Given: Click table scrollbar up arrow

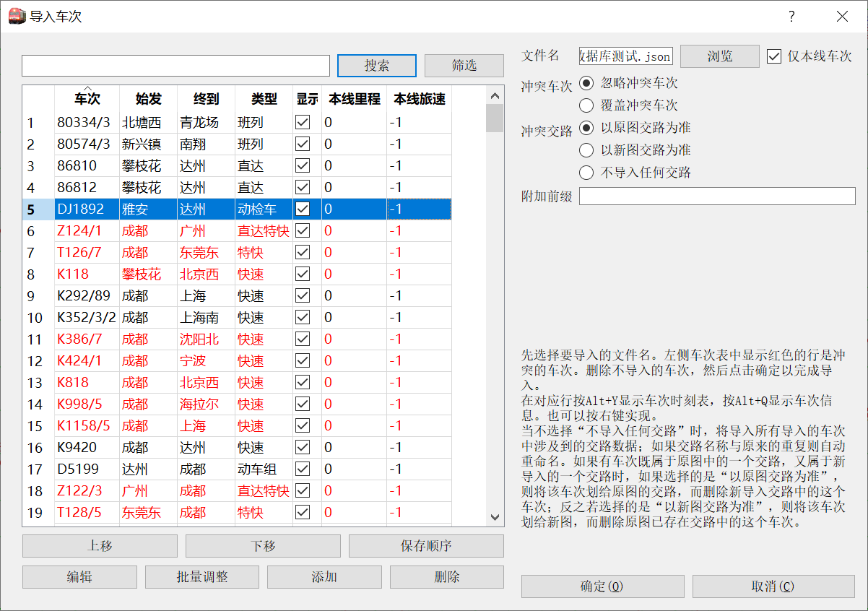Looking at the screenshot, I should click(495, 95).
